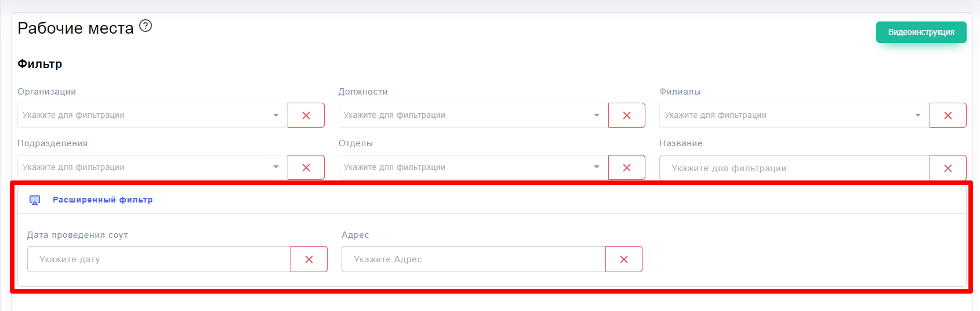Viewport: 980px width, 311px height.
Task: Clear the Отделы filter with X
Action: 627,168
